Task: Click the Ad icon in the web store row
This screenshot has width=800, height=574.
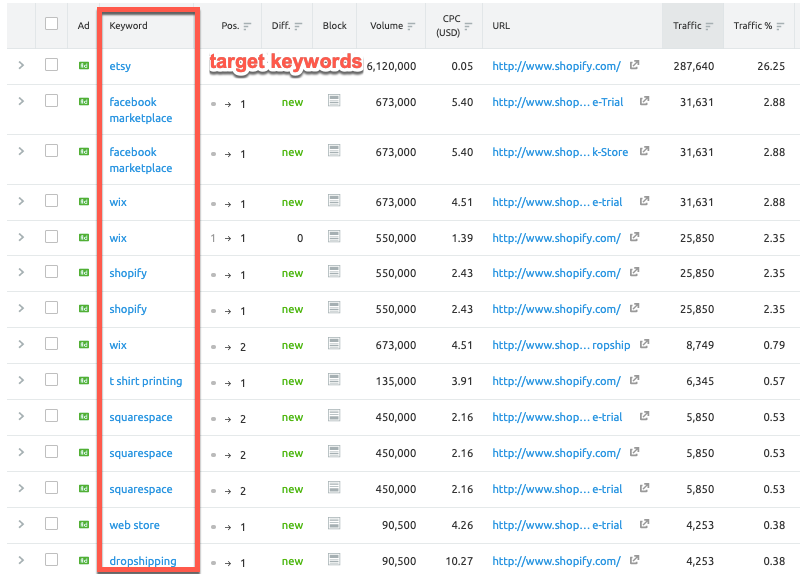Action: [84, 524]
